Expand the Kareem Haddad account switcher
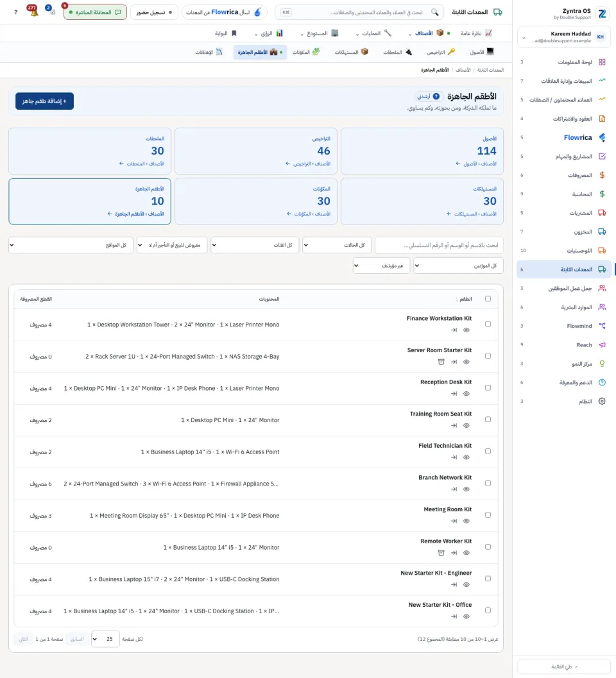This screenshot has height=678, width=616. [564, 37]
